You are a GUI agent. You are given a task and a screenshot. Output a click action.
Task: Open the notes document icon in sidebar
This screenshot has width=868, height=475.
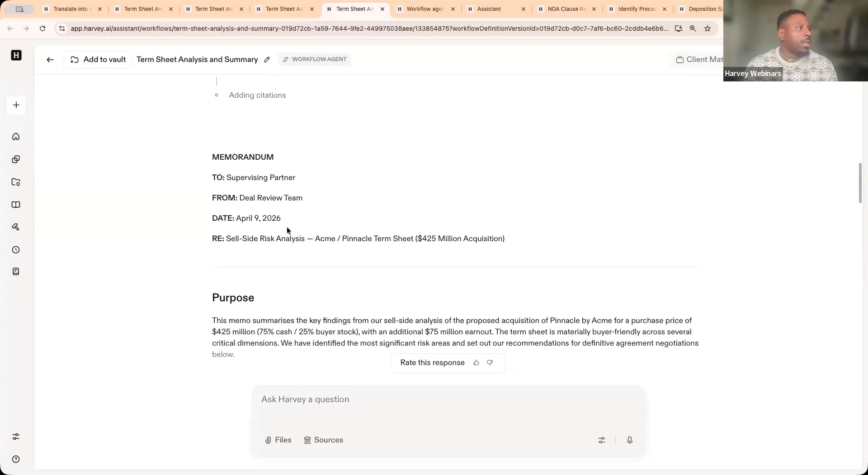click(x=16, y=271)
